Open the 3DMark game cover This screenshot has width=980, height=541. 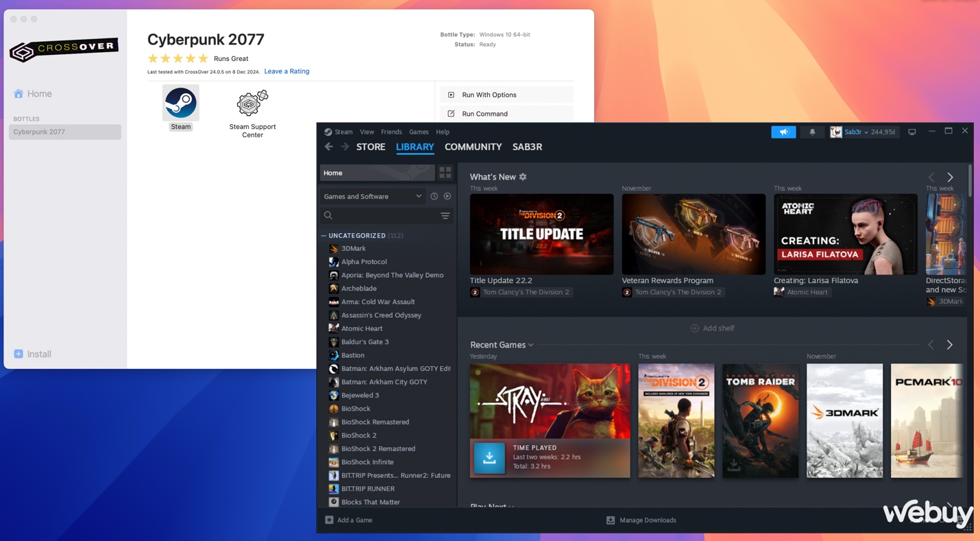tap(845, 420)
